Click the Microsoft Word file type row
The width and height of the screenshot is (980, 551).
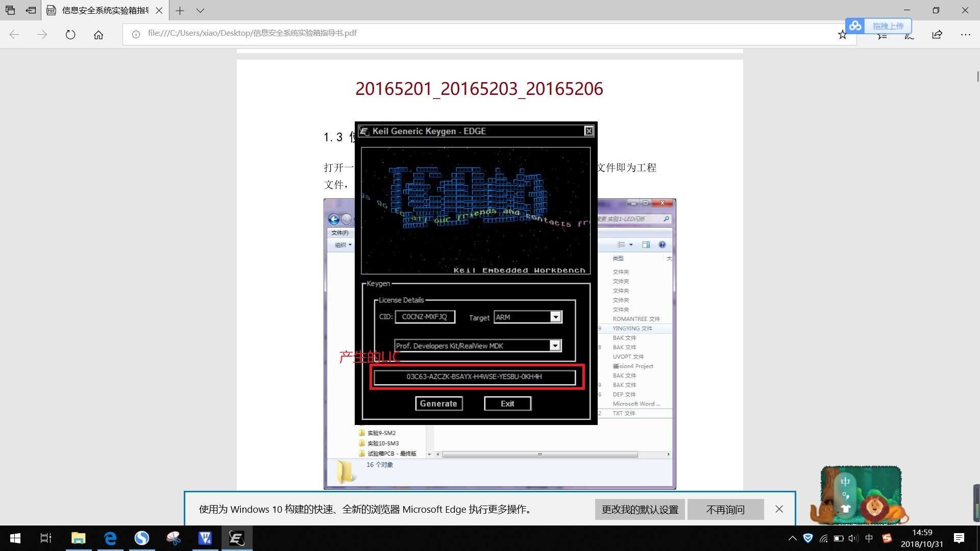(x=636, y=404)
